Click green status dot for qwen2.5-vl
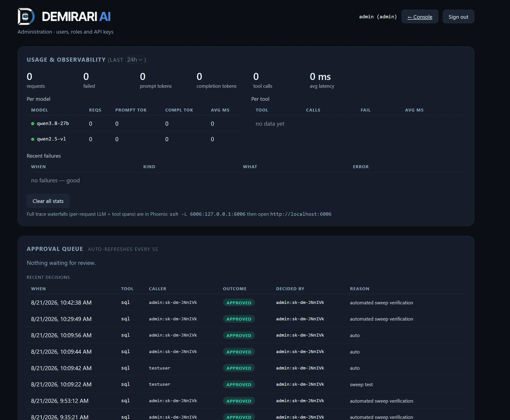 tap(33, 139)
